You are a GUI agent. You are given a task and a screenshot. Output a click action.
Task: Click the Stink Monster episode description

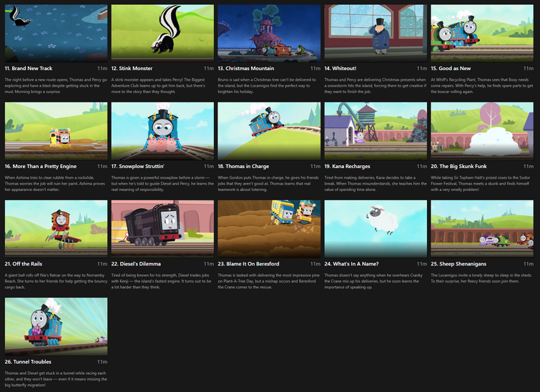click(x=158, y=86)
